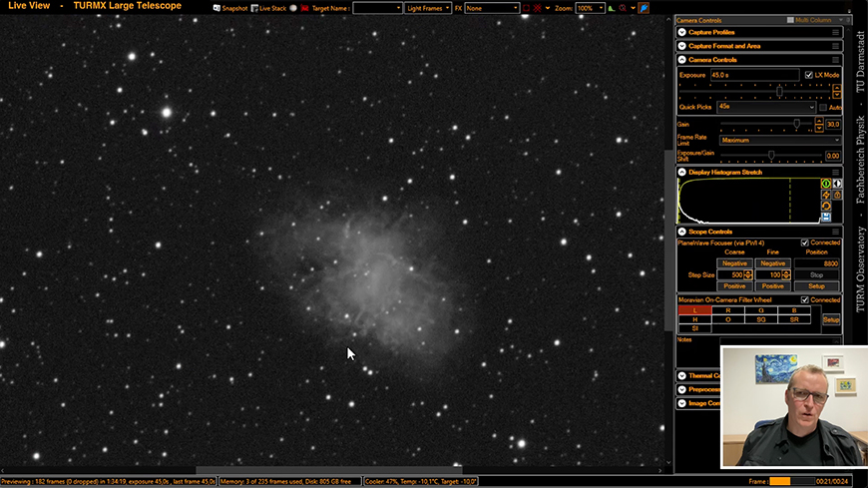Click the histogram invert contrast icon

(838, 184)
